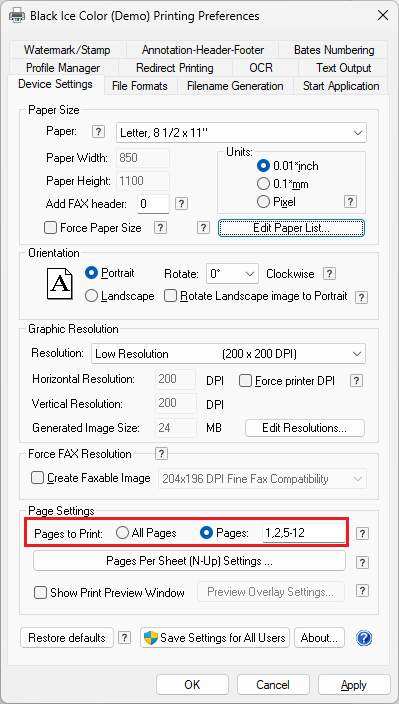Open Filename Generation tab
The width and height of the screenshot is (399, 704).
coord(235,86)
